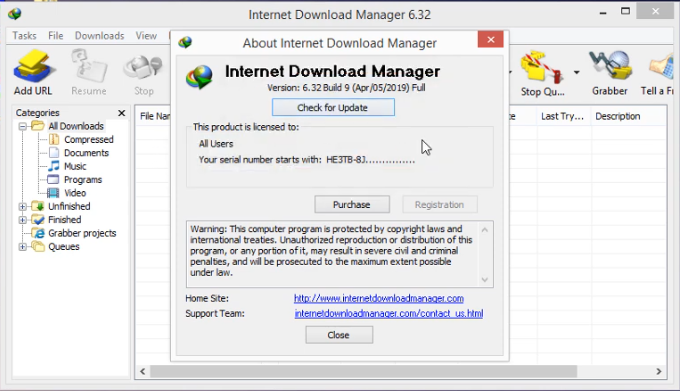Select All Downloads category
The width and height of the screenshot is (680, 391).
point(76,126)
